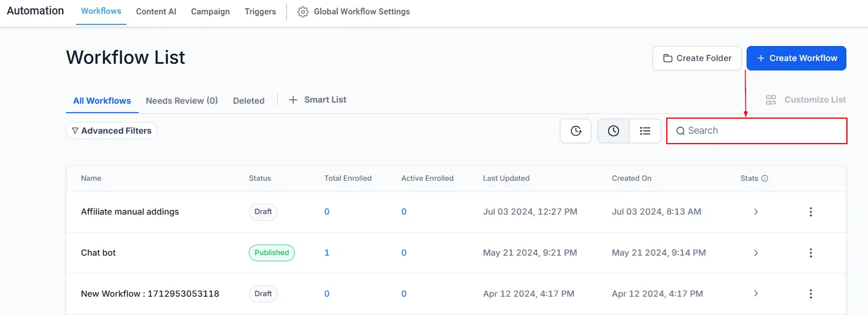This screenshot has width=868, height=315.
Task: Click the Last Updated column header
Action: click(x=506, y=179)
